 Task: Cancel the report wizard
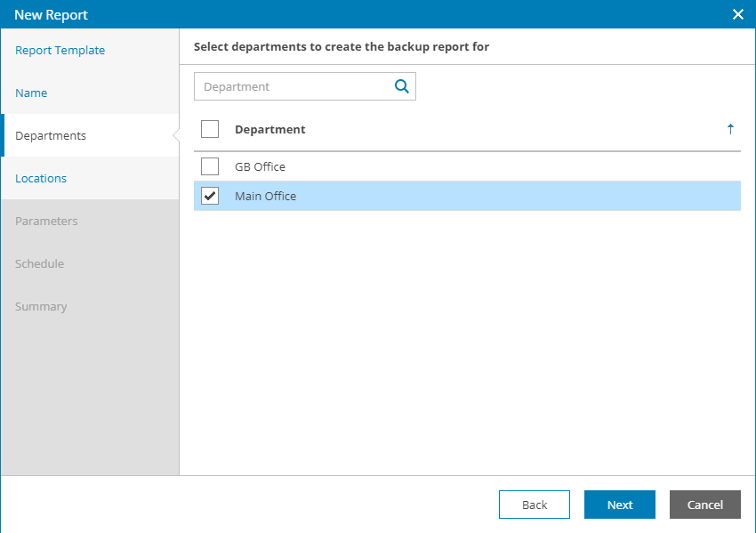pyautogui.click(x=705, y=505)
